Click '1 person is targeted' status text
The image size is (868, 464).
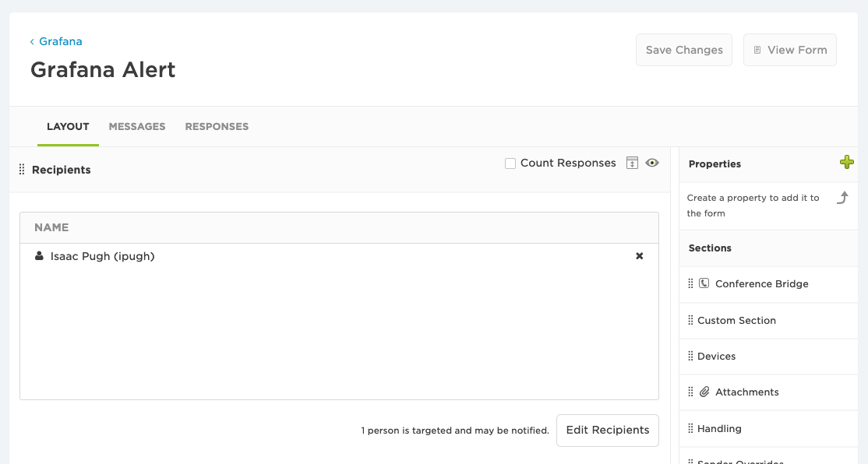[x=455, y=431]
